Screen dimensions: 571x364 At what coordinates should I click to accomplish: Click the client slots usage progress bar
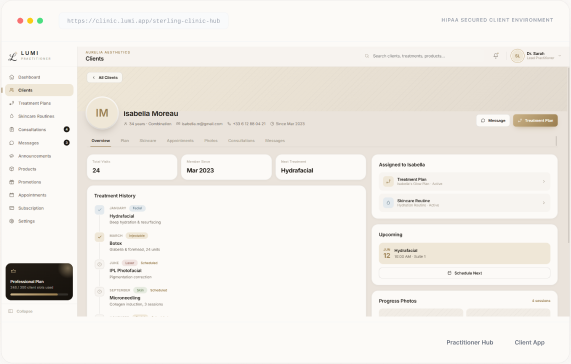[x=39, y=294]
